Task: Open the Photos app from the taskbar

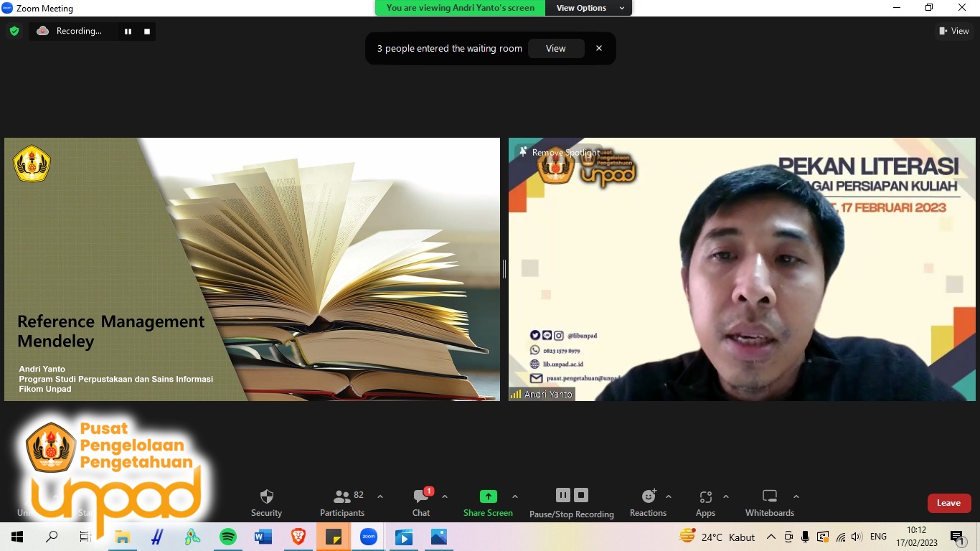Action: (439, 537)
